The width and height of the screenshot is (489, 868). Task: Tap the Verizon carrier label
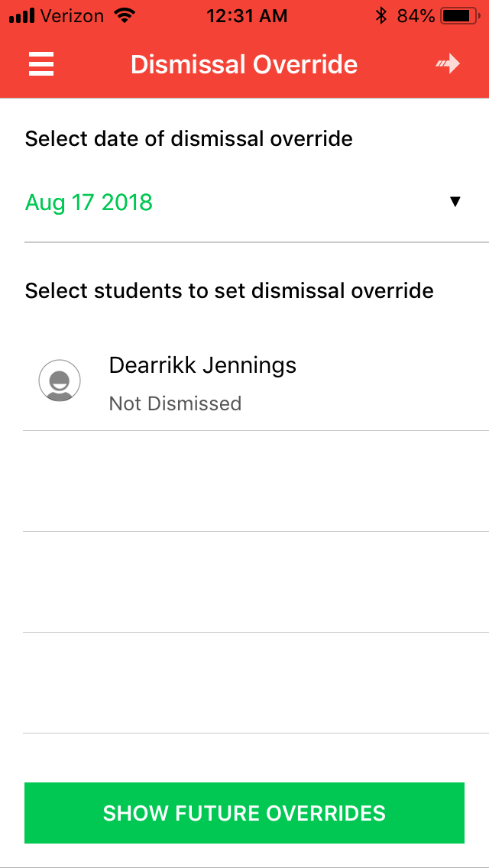click(73, 15)
